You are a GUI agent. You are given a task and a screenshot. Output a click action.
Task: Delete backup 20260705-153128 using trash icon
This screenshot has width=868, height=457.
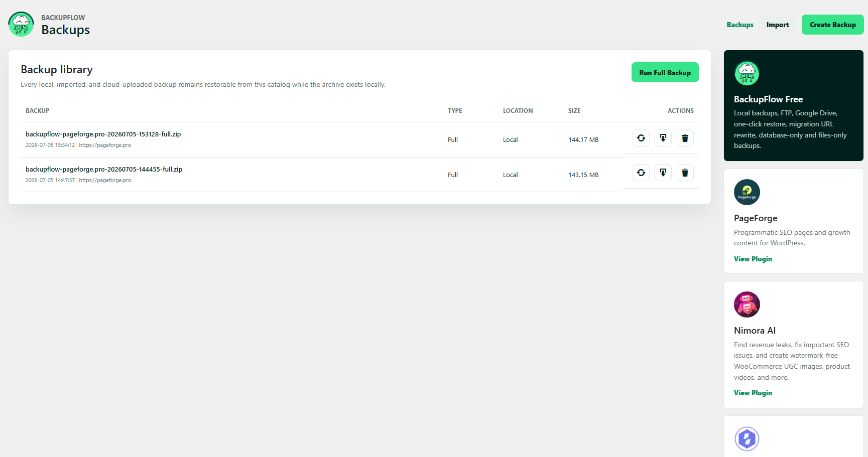tap(685, 138)
